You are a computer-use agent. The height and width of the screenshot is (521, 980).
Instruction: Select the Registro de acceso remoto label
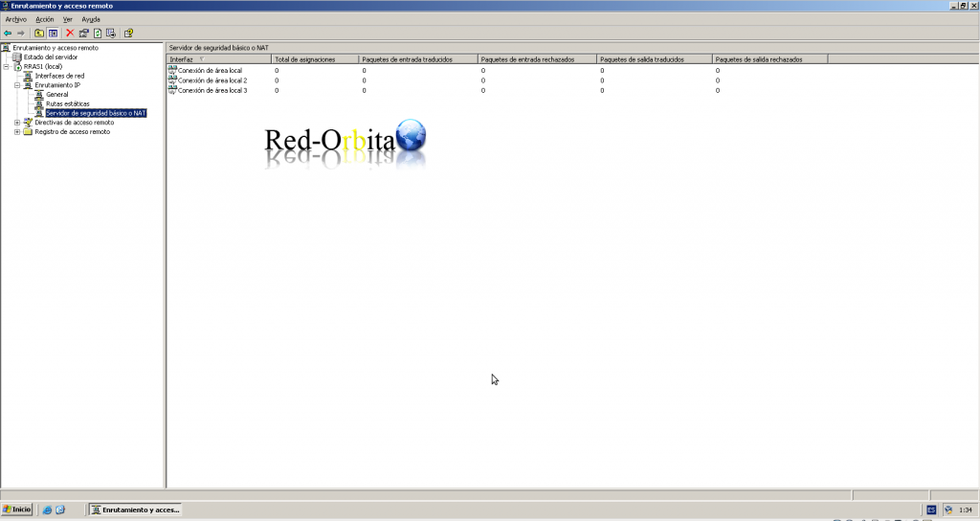tap(73, 132)
